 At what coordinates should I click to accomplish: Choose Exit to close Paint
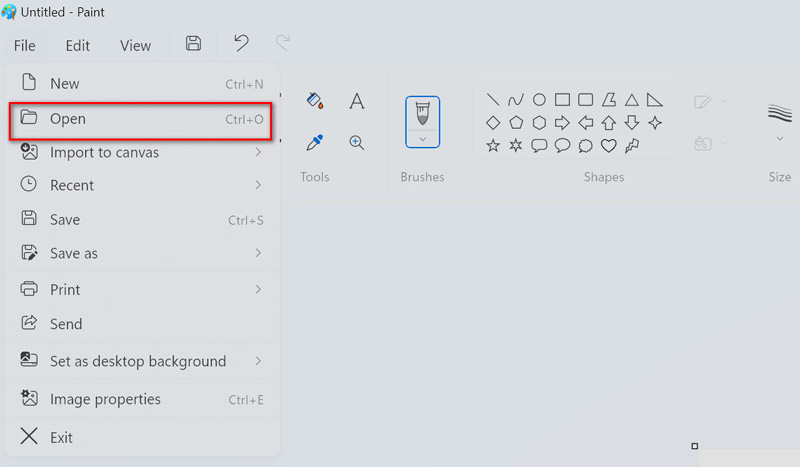142,437
